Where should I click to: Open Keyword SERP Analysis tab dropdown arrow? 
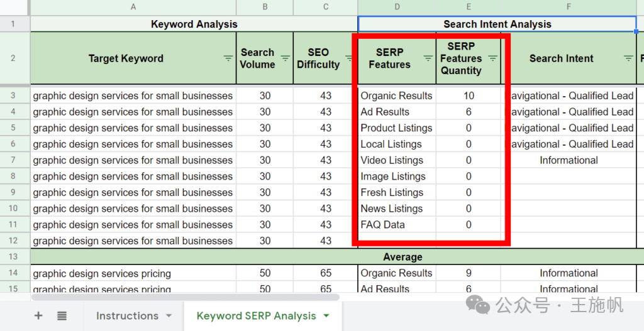pyautogui.click(x=326, y=316)
